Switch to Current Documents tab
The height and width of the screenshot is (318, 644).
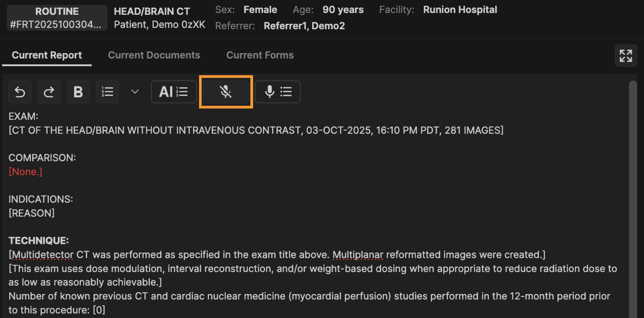(x=154, y=55)
